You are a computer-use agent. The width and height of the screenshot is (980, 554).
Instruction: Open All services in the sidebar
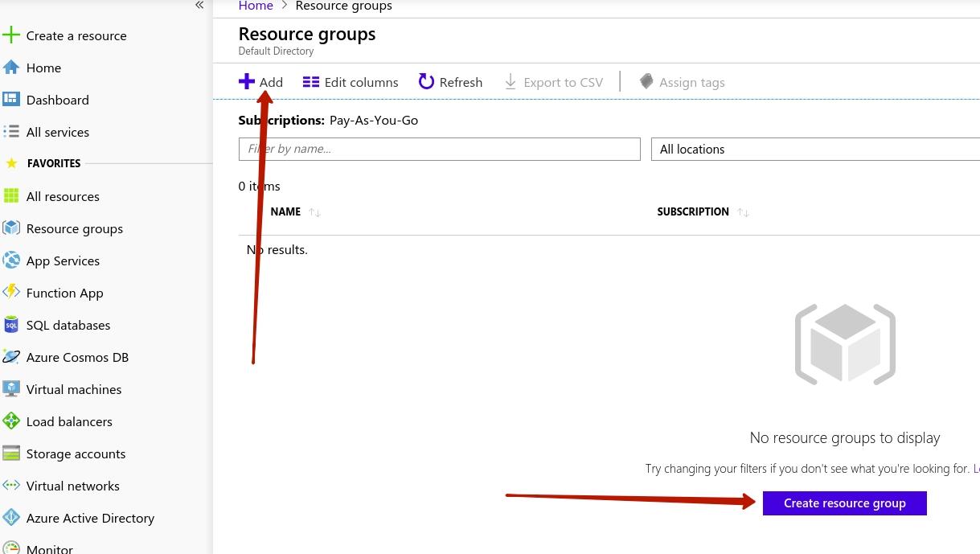coord(58,132)
